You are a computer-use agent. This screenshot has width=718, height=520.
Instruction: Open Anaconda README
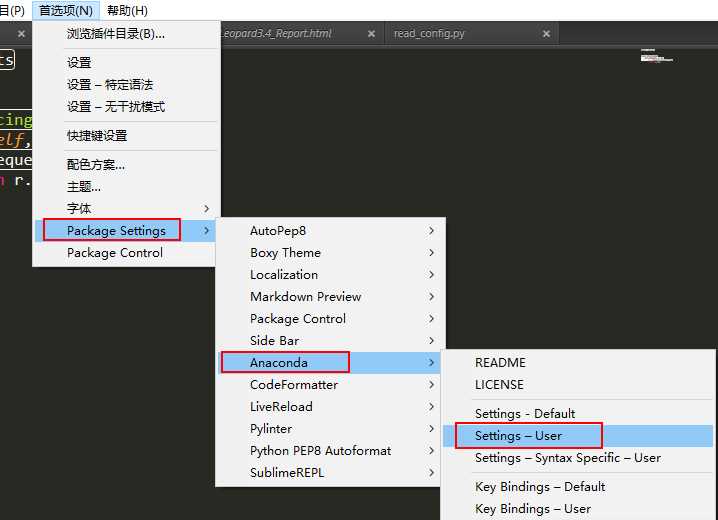click(x=578, y=363)
